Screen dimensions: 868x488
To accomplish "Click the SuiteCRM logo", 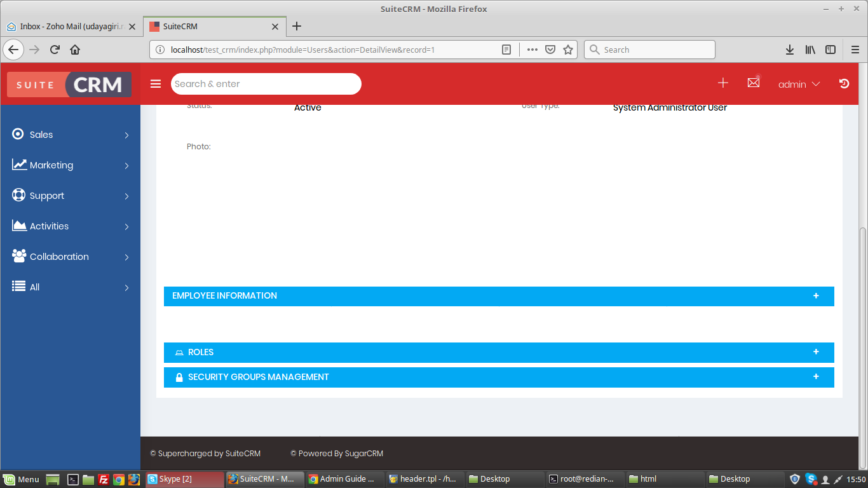I will (69, 85).
